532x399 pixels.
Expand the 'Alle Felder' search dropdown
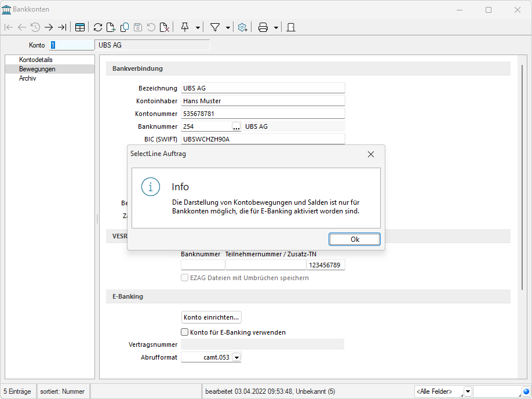pyautogui.click(x=468, y=391)
